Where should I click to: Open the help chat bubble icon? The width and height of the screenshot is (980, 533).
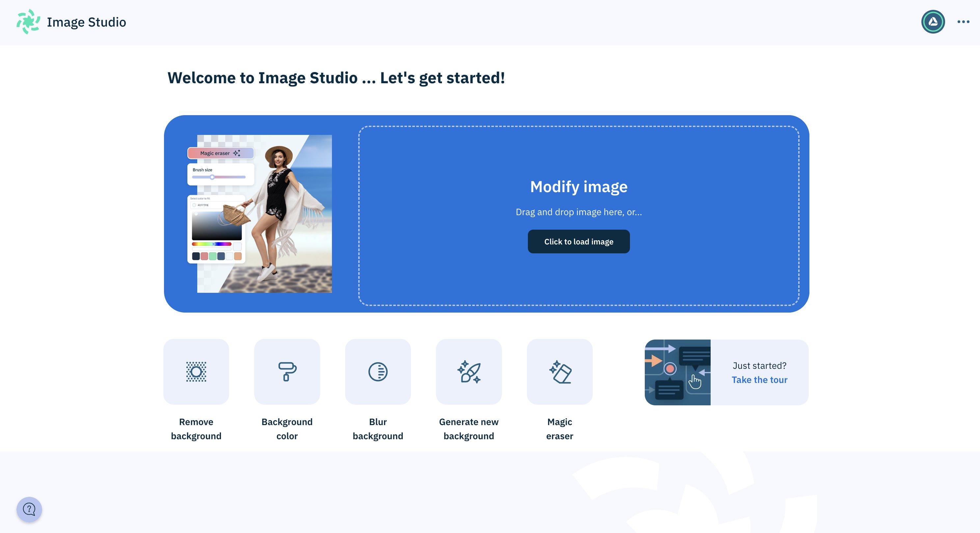(x=29, y=509)
